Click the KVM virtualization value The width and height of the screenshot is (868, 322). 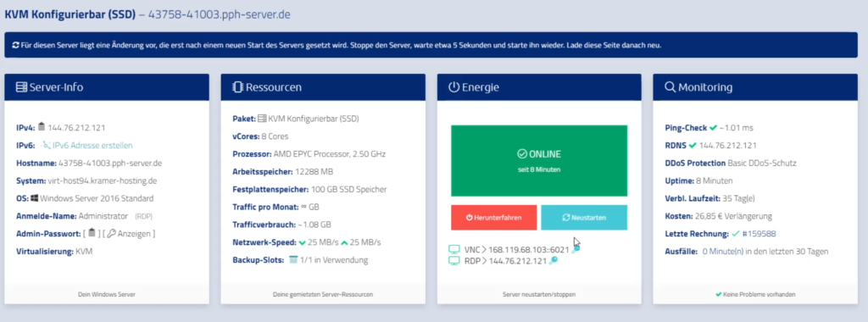(84, 251)
